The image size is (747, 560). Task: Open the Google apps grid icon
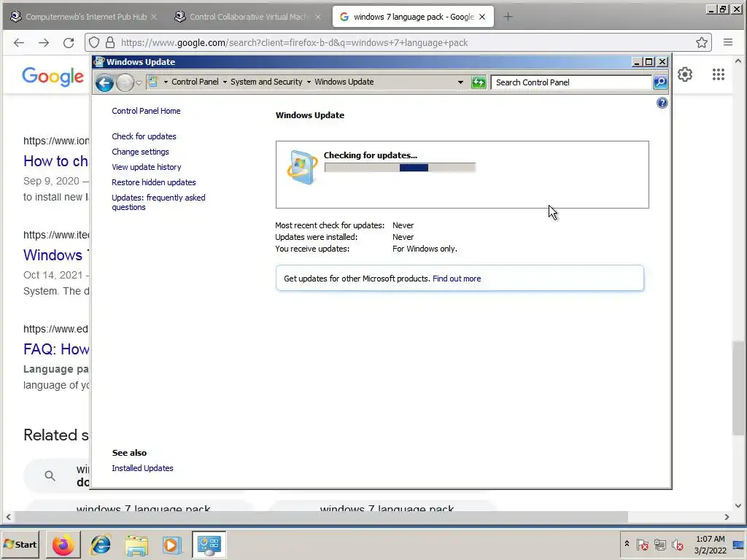[719, 74]
